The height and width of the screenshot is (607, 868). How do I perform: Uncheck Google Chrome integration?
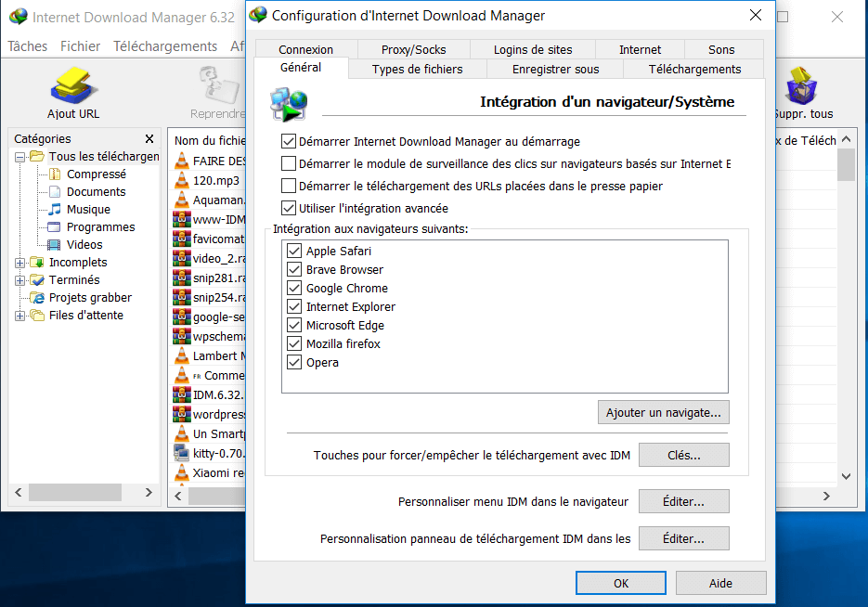click(x=294, y=289)
